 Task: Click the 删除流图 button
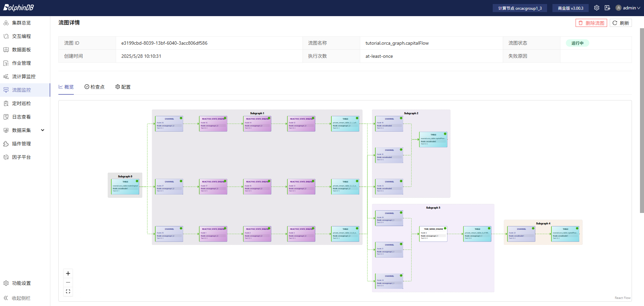[591, 23]
